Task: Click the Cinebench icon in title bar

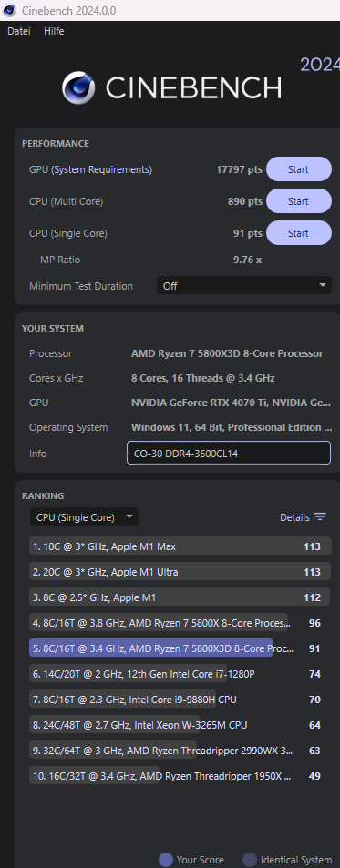Action: [9, 11]
